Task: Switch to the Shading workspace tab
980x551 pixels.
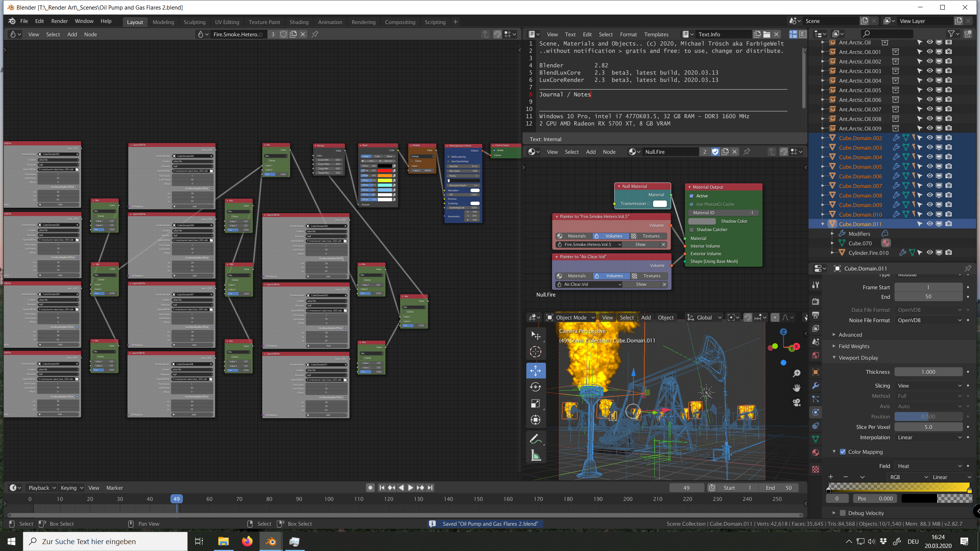Action: click(299, 22)
